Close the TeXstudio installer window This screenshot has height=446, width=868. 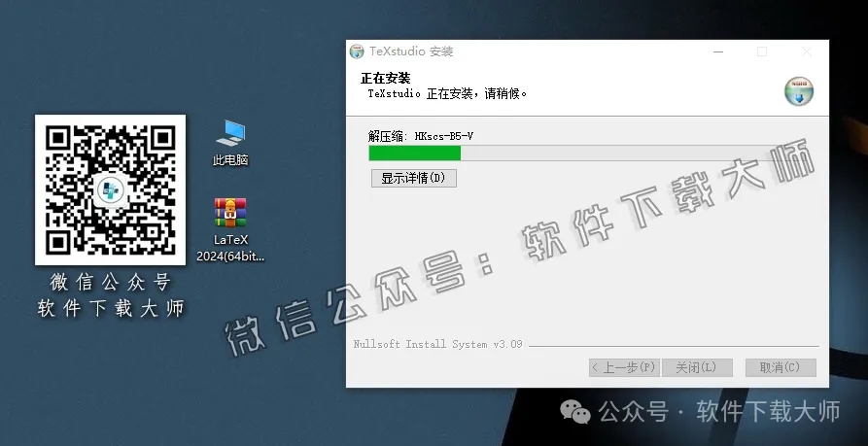[807, 51]
